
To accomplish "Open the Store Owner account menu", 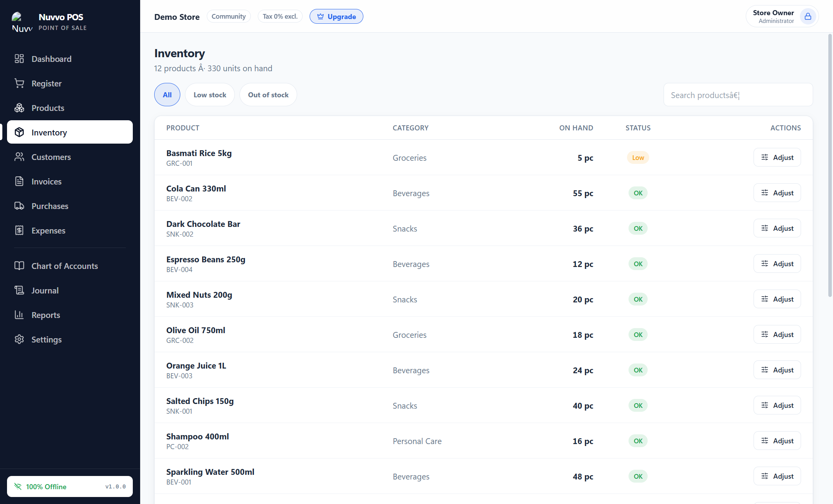I will (x=782, y=16).
